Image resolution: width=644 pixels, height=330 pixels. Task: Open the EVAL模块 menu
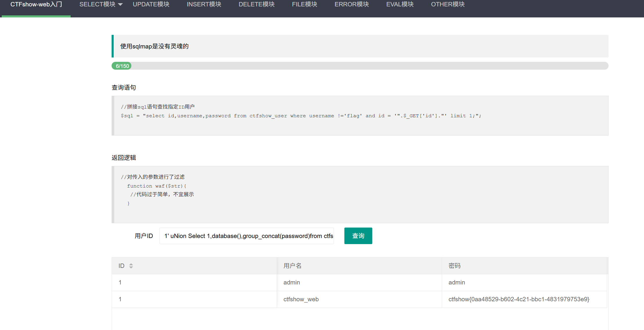pyautogui.click(x=400, y=5)
